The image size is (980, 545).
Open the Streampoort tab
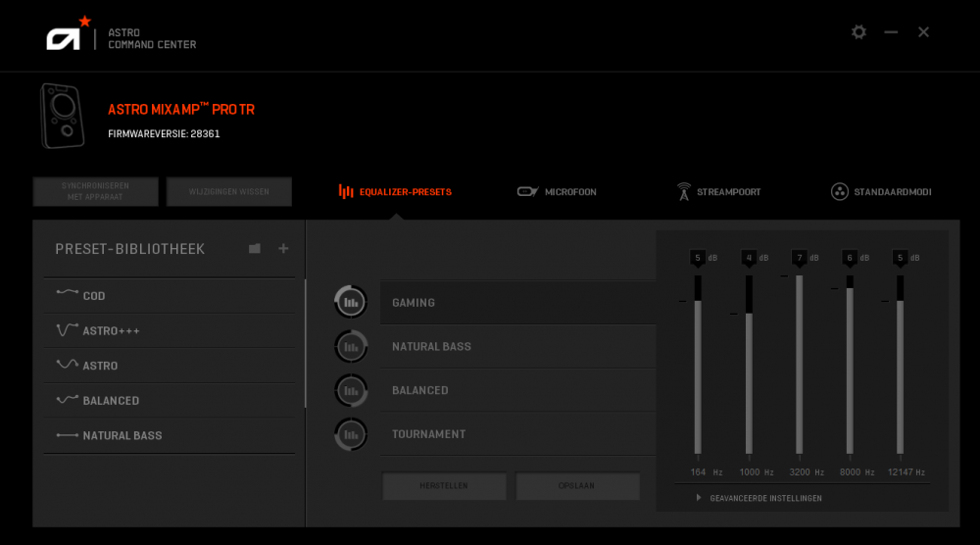(x=717, y=192)
